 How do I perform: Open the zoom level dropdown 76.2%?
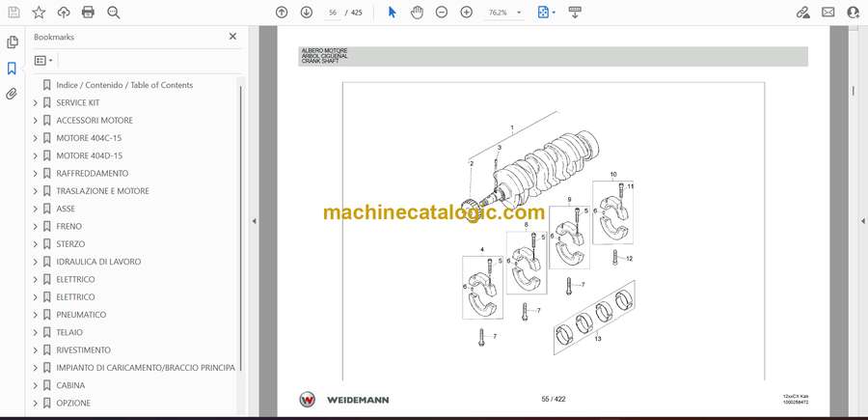tap(503, 13)
